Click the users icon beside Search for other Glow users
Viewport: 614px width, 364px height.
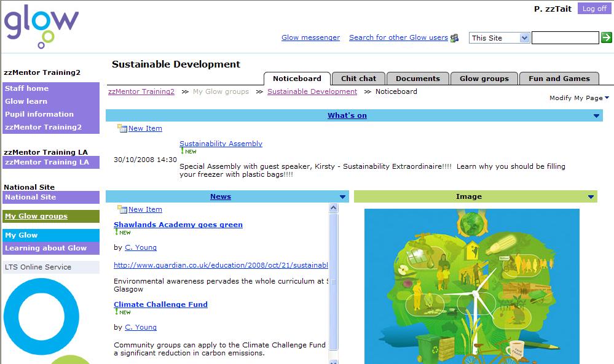coord(454,38)
